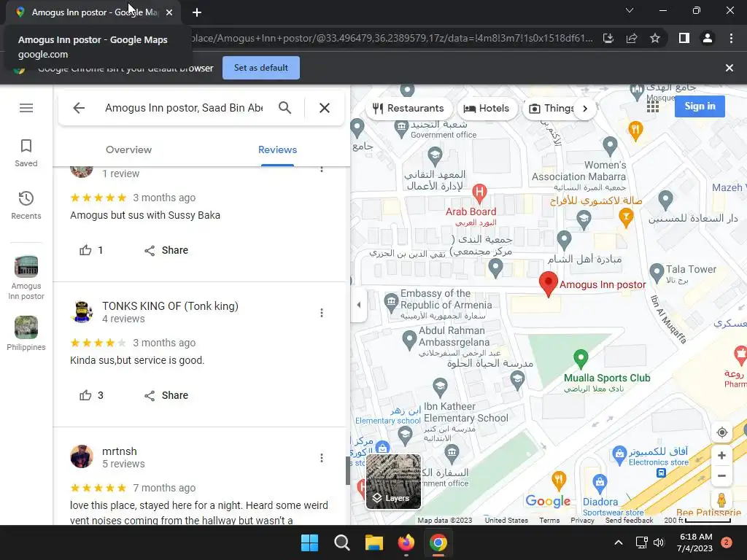The width and height of the screenshot is (747, 560).
Task: Open the Saved places sidebar icon
Action: tap(26, 153)
